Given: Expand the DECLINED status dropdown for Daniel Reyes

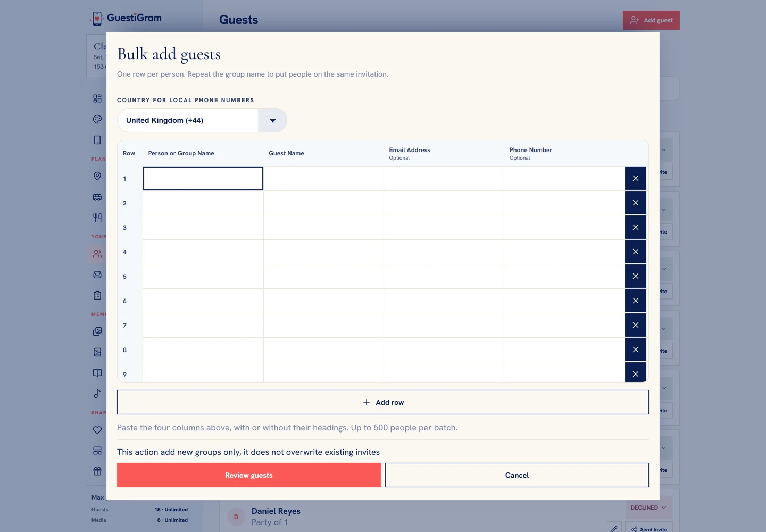Looking at the screenshot, I should point(648,508).
